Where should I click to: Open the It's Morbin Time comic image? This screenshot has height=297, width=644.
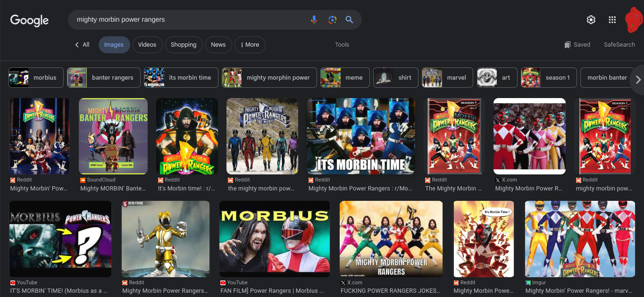(x=484, y=239)
